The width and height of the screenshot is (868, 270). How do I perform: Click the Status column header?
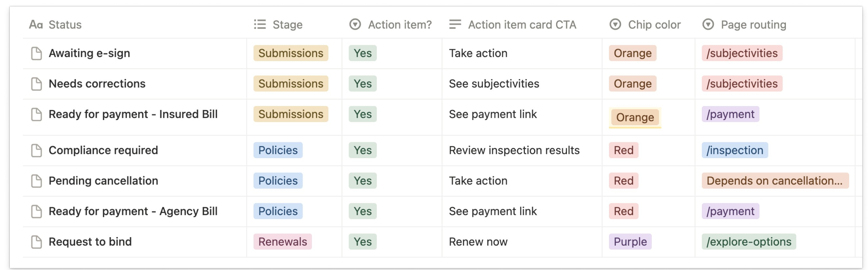pyautogui.click(x=65, y=24)
